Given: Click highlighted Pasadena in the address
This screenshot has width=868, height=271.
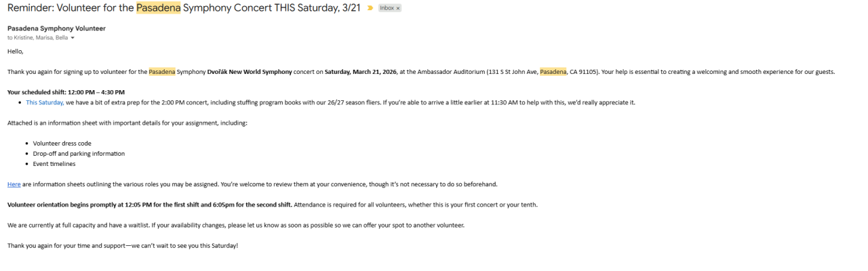Looking at the screenshot, I should [553, 72].
